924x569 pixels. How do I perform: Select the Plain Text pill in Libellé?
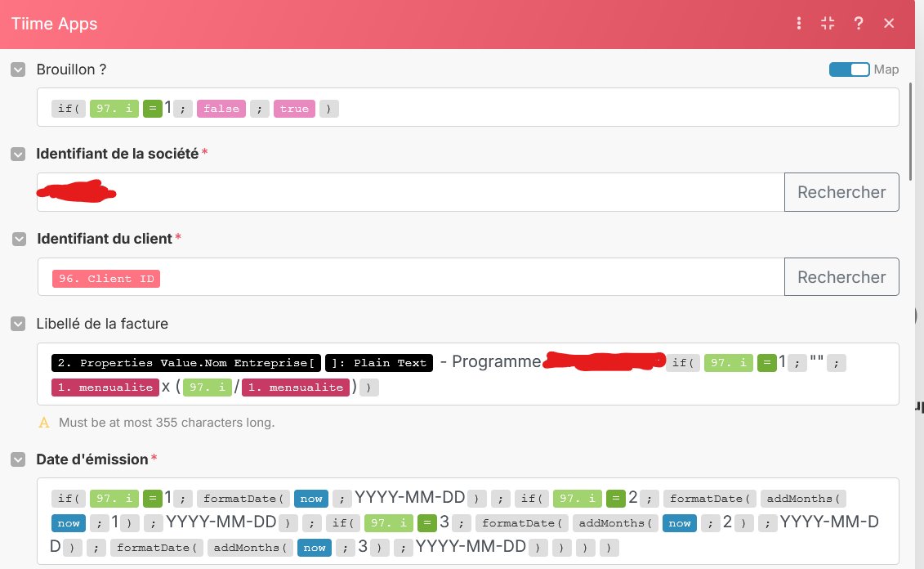tap(380, 363)
